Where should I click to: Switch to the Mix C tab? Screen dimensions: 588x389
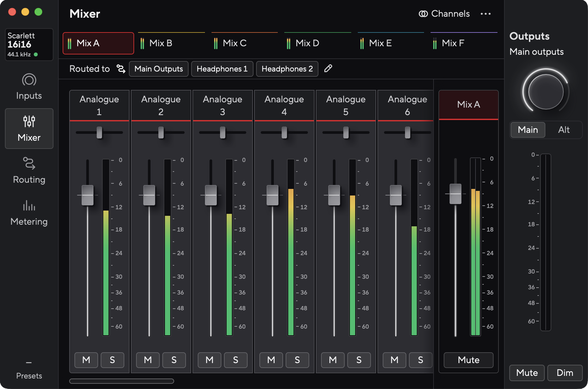[245, 43]
